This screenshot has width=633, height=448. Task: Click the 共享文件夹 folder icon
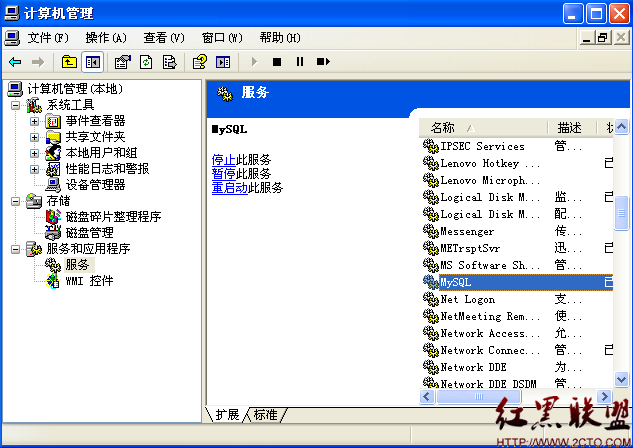pyautogui.click(x=53, y=137)
